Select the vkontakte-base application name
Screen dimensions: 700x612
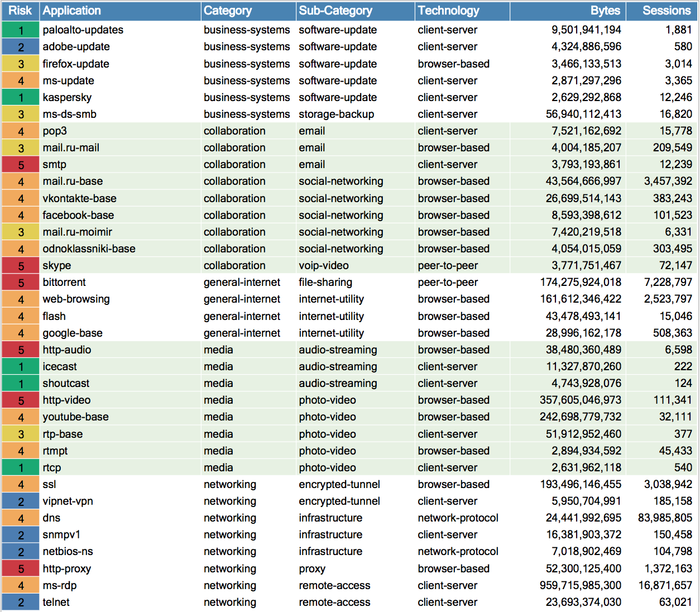click(79, 198)
